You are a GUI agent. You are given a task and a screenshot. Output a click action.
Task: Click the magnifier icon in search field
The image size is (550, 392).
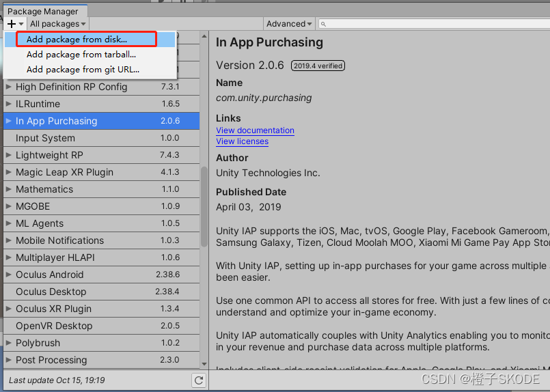coord(323,24)
